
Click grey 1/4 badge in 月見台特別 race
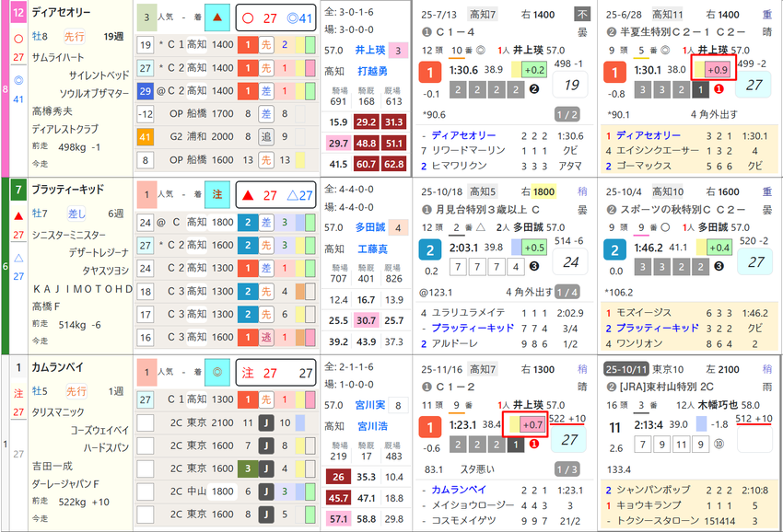[x=567, y=293]
